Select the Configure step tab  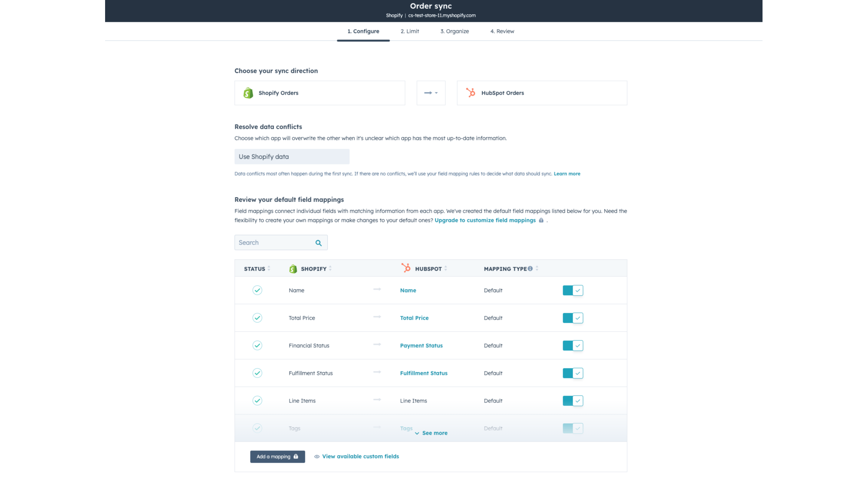(363, 31)
